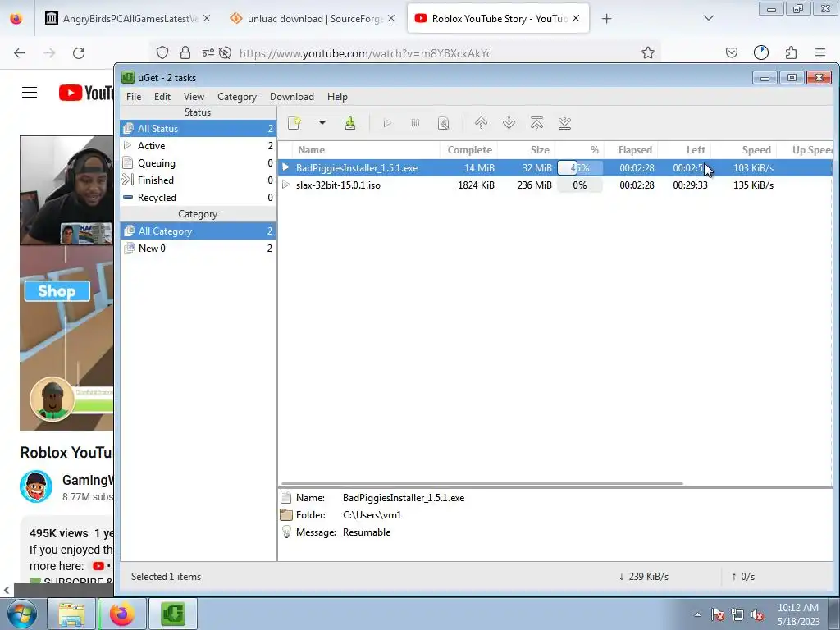Bookmark this page with the star icon

tap(648, 52)
